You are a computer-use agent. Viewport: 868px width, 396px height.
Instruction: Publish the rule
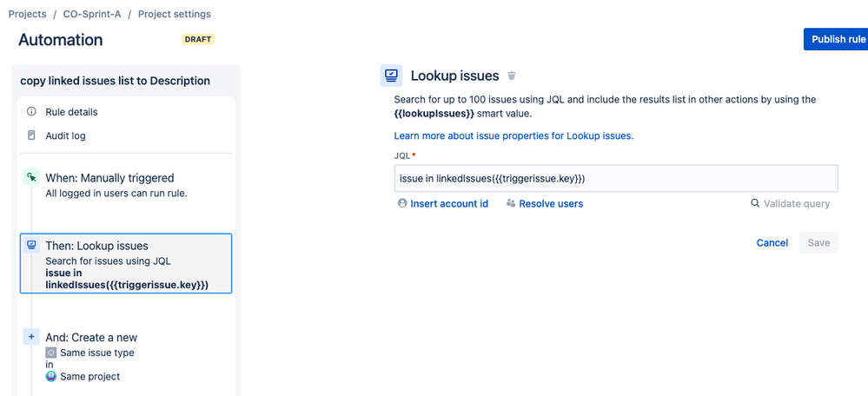(x=835, y=39)
